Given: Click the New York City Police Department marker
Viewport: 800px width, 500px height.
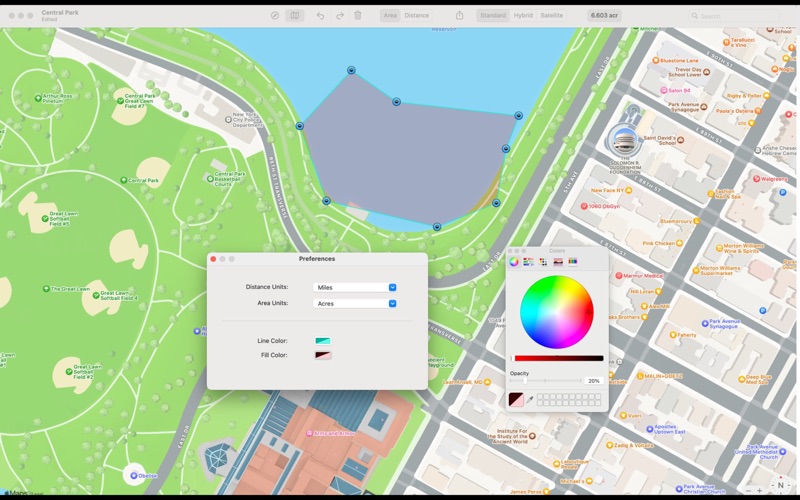Looking at the screenshot, I should [x=228, y=119].
